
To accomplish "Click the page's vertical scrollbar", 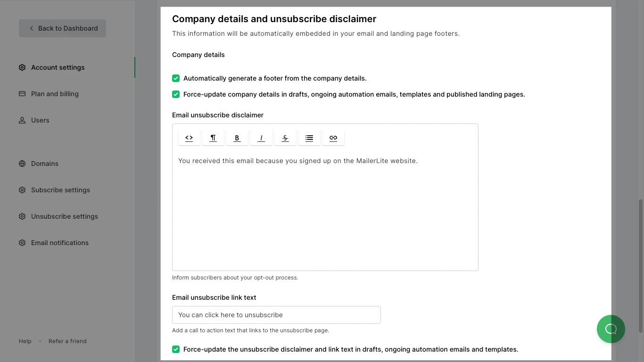I will point(640,264).
